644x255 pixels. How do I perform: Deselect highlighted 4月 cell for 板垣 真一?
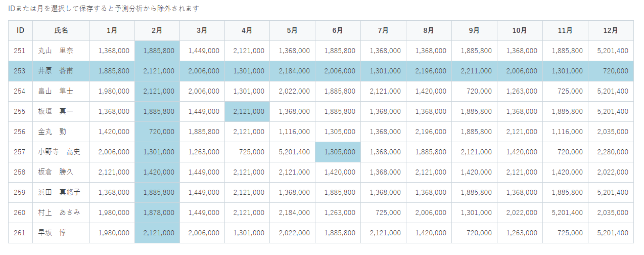[248, 111]
